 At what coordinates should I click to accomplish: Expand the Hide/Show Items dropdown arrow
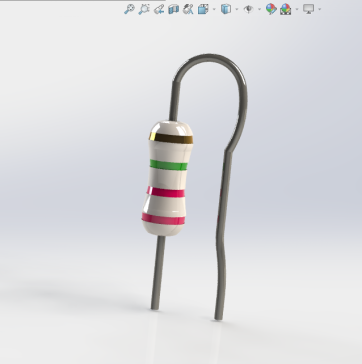pos(259,9)
